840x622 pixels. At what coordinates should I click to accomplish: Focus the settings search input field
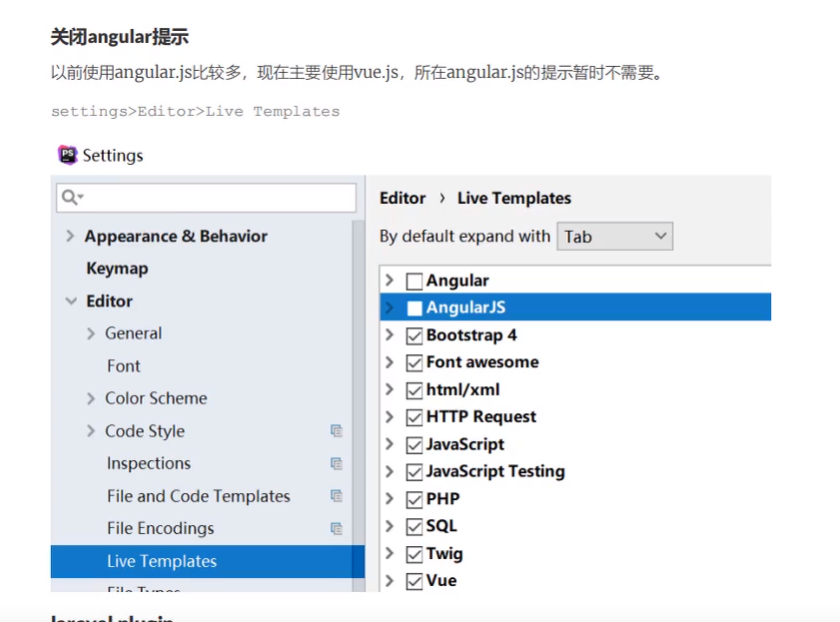coord(215,198)
